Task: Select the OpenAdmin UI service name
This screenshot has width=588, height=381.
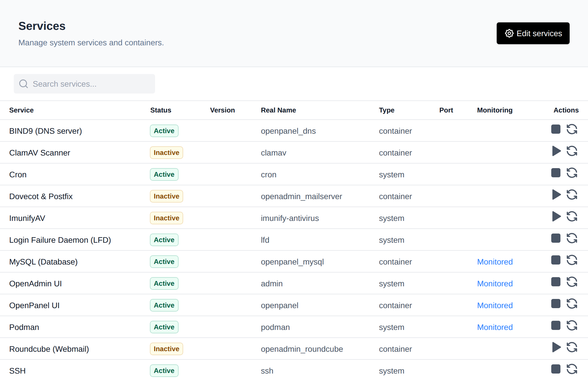Action: pyautogui.click(x=36, y=284)
